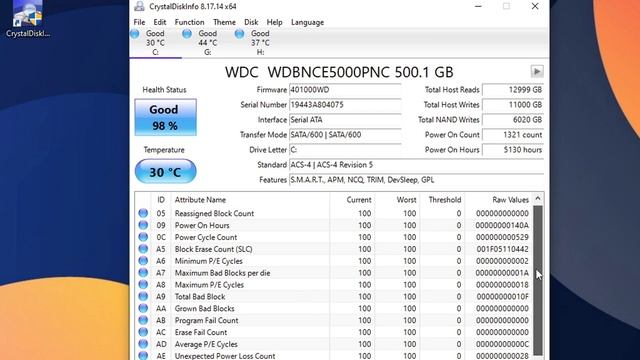640x360 pixels.
Task: Click the status icon in the A5 Block Erase Count row
Action: (x=143, y=249)
